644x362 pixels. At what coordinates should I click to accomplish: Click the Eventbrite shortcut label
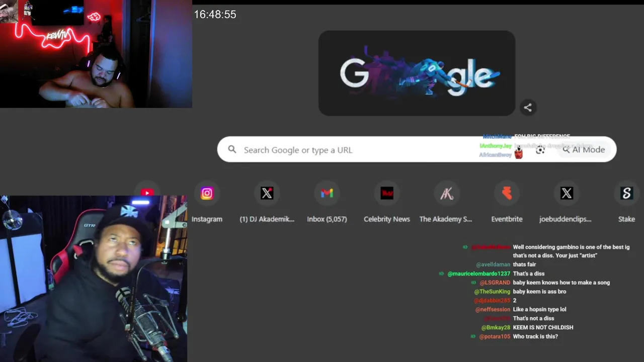click(x=507, y=219)
